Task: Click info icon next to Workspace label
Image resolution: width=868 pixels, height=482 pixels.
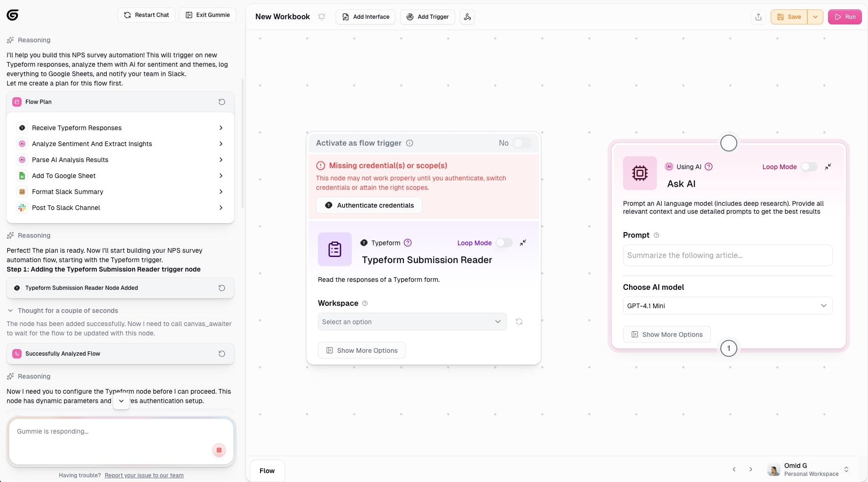Action: pyautogui.click(x=365, y=303)
